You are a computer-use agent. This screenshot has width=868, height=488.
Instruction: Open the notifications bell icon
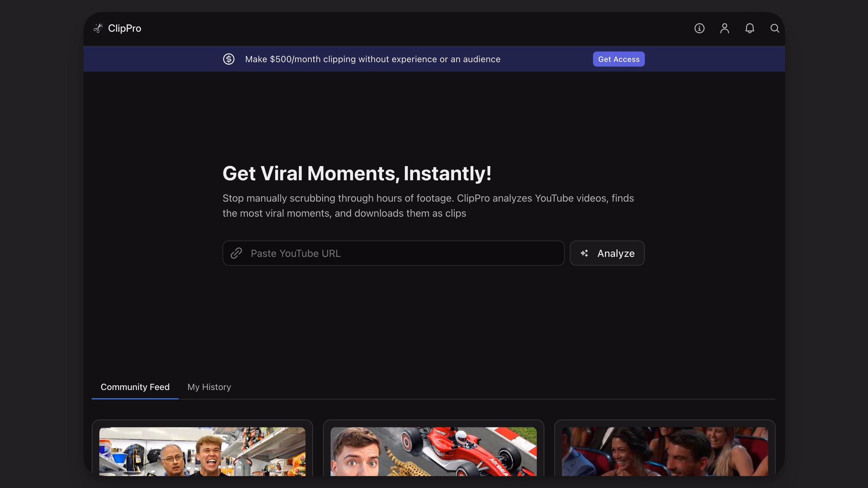click(x=750, y=28)
